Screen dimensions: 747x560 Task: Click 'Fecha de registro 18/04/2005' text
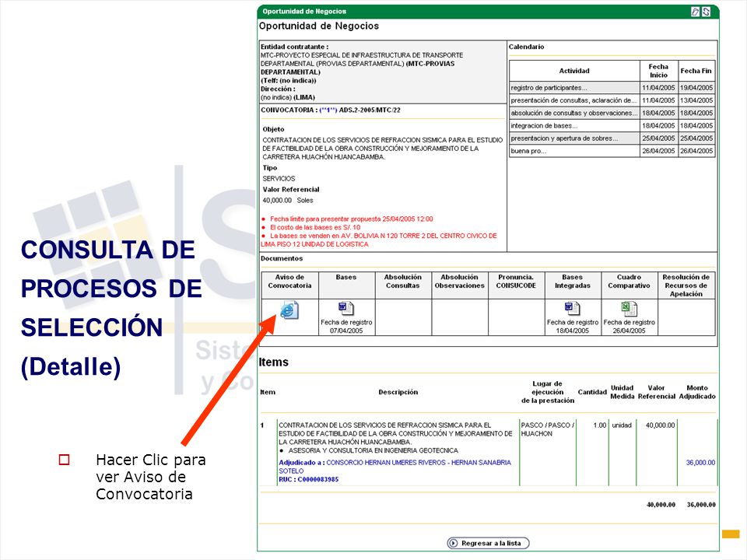(573, 326)
